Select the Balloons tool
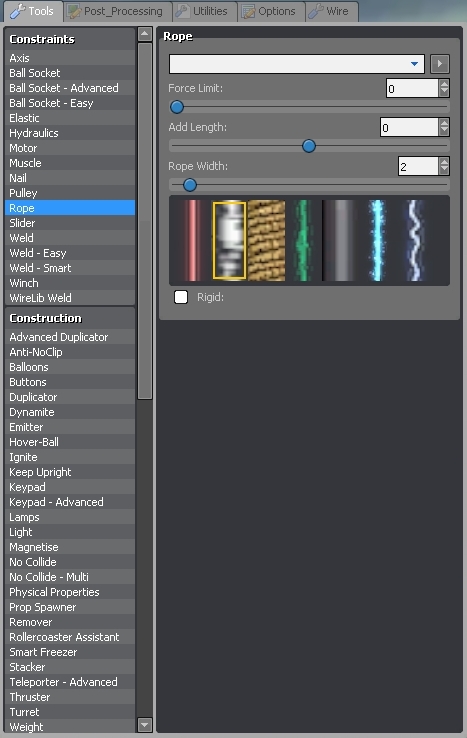 point(70,367)
